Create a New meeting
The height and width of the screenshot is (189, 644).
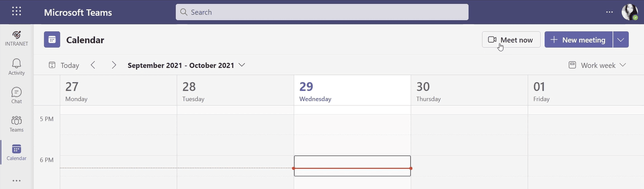(x=579, y=40)
